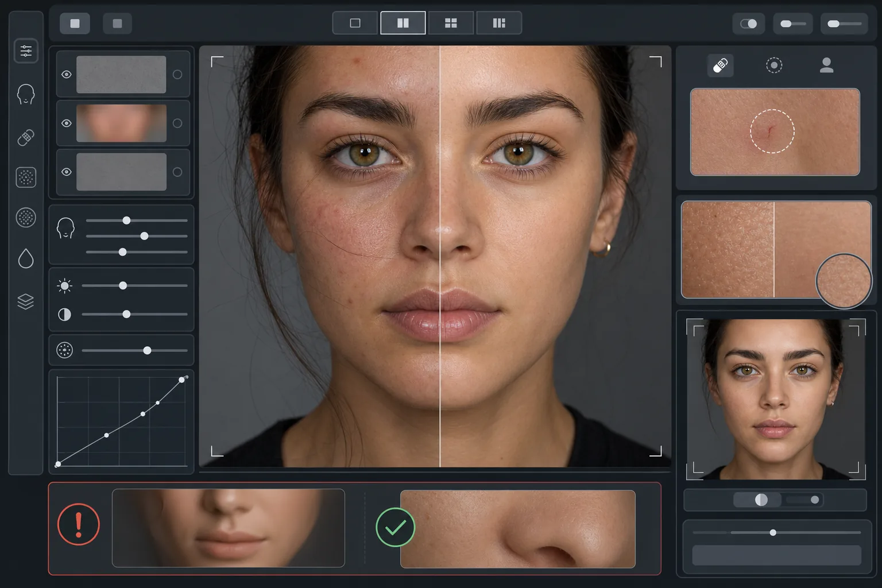Select the spot healing bandage tab

(x=720, y=65)
